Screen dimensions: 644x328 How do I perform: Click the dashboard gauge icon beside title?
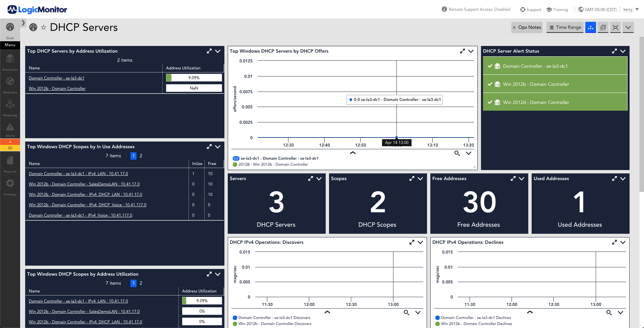33,27
